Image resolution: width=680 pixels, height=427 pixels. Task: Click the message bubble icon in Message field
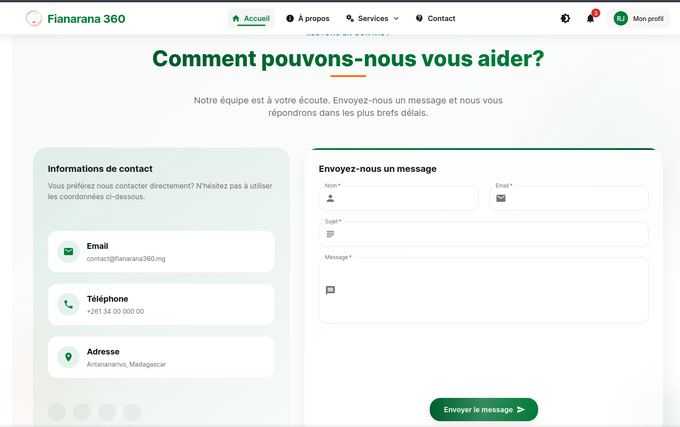[x=330, y=290]
